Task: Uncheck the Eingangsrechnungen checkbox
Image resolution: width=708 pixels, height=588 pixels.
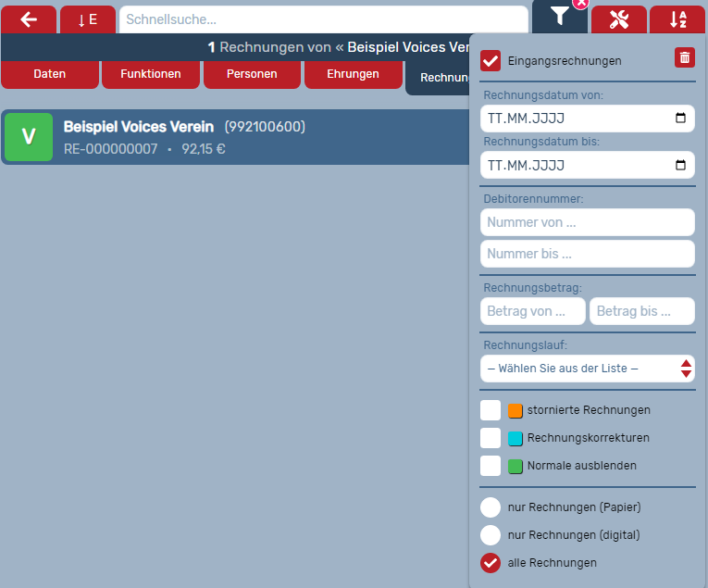Action: tap(491, 61)
